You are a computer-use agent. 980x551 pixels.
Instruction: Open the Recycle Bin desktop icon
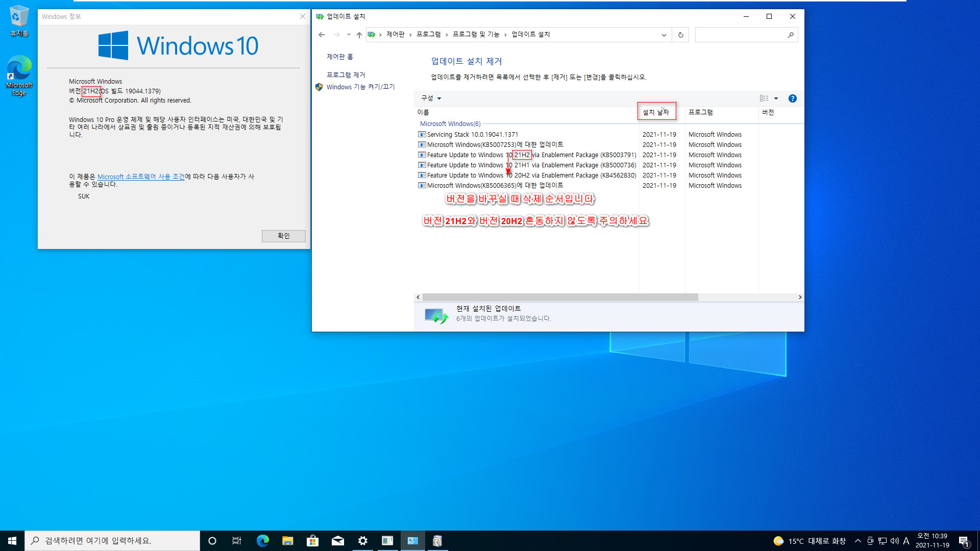[x=19, y=21]
